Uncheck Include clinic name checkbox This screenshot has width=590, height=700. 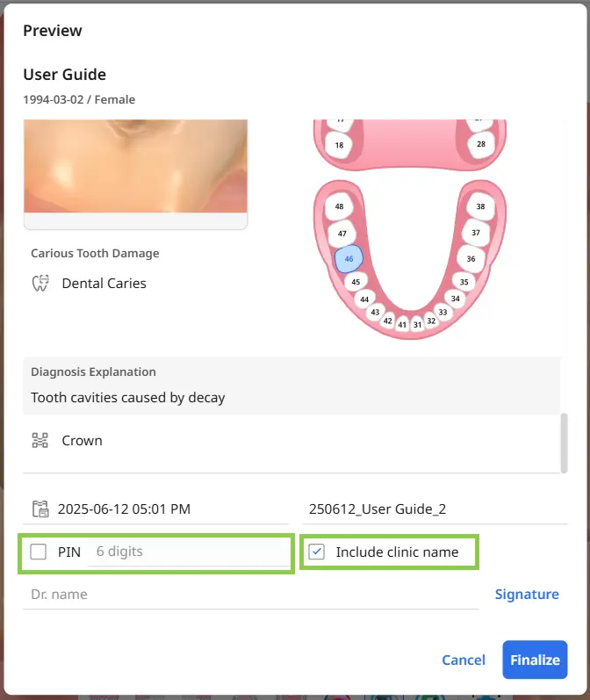point(316,552)
